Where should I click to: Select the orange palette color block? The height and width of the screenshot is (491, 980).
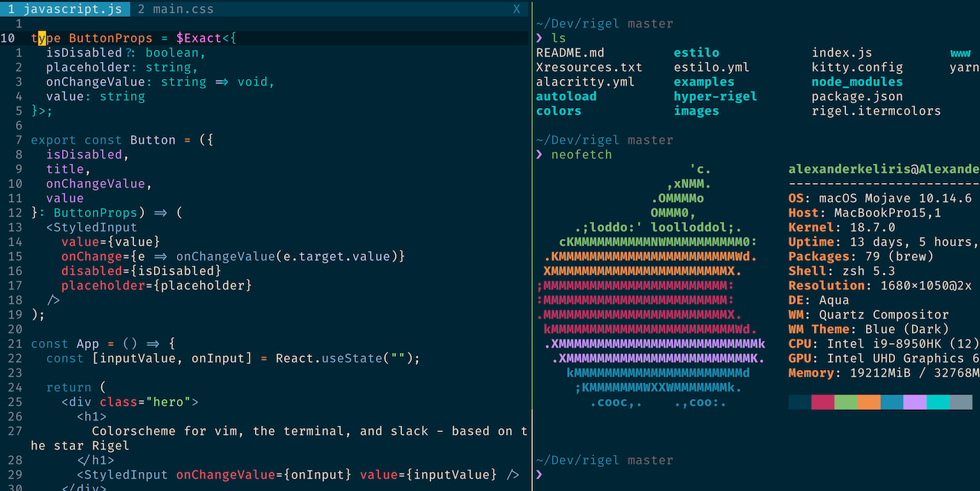(x=868, y=402)
